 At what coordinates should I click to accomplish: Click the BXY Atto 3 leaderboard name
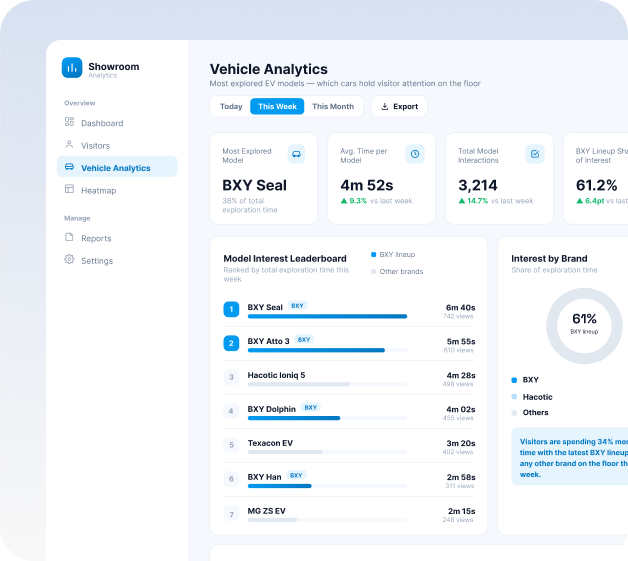268,341
